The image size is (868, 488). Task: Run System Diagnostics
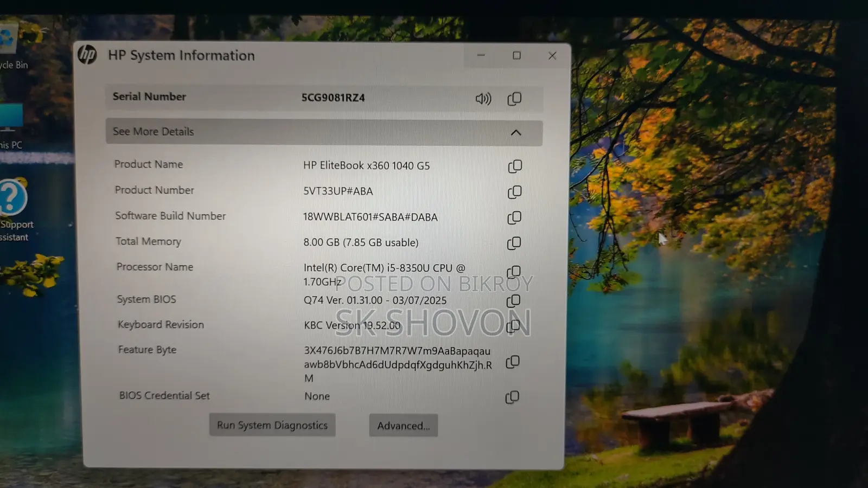point(272,425)
